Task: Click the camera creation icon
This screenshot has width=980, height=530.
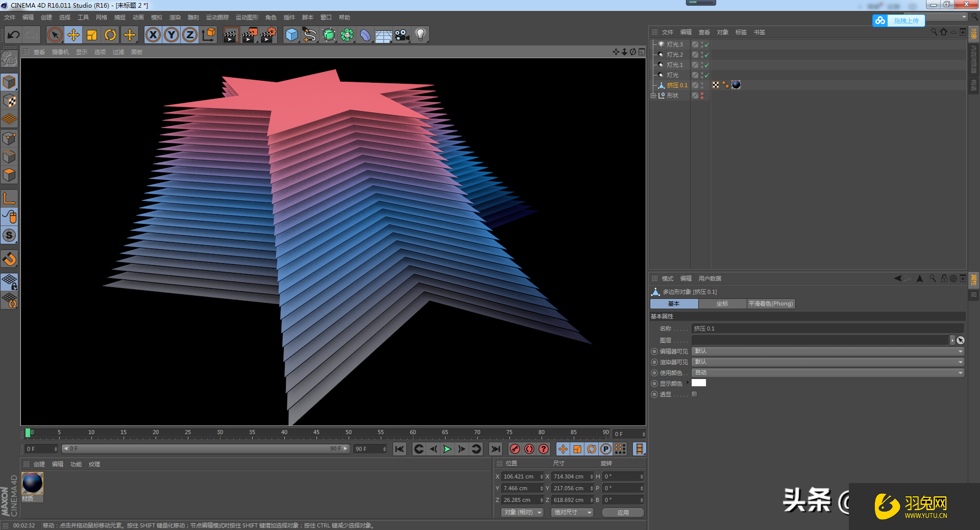Action: (402, 35)
